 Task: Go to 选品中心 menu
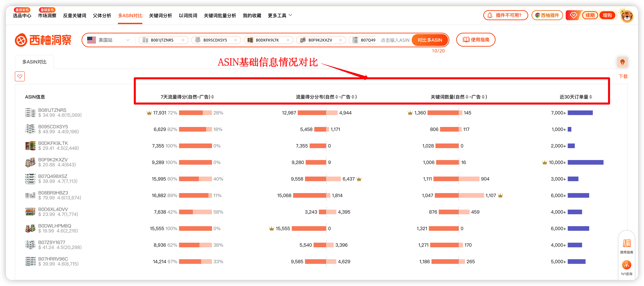(22, 16)
